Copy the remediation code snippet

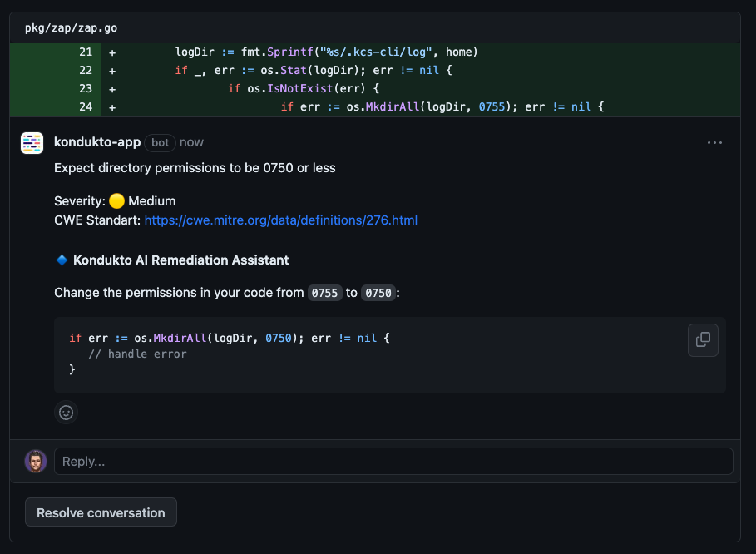click(703, 339)
